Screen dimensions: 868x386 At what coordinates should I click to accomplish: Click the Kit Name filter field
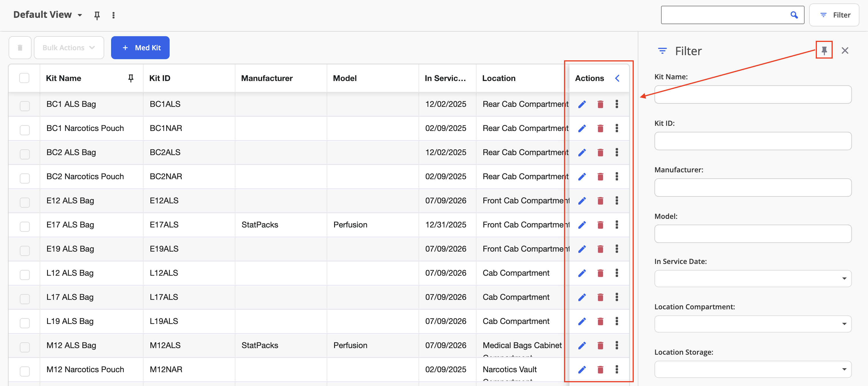753,94
